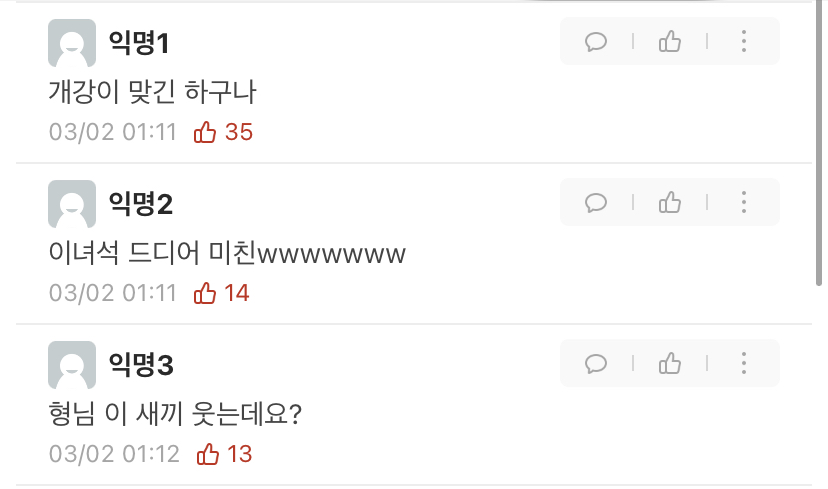Like 익명1's comment with thumbs-up button

point(670,41)
